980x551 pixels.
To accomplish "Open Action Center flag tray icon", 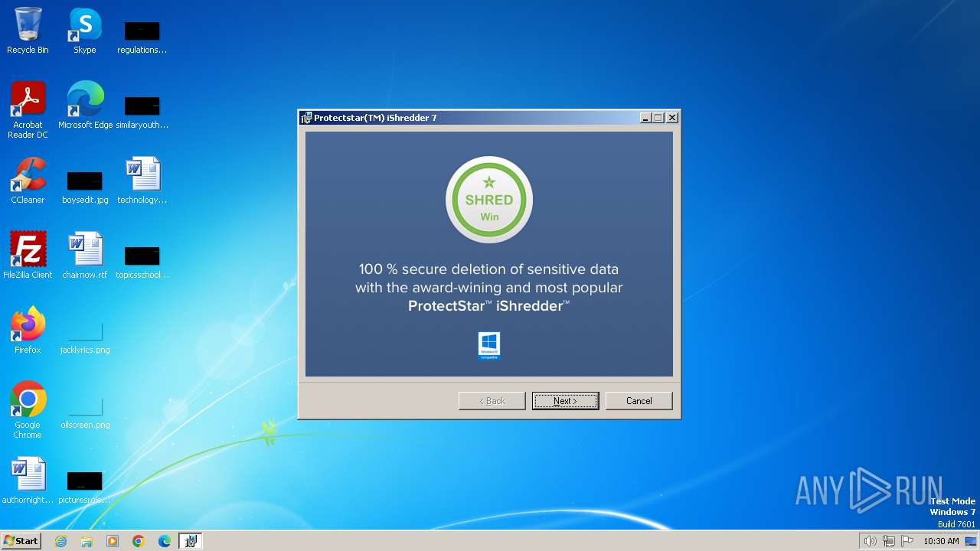I will click(x=907, y=541).
